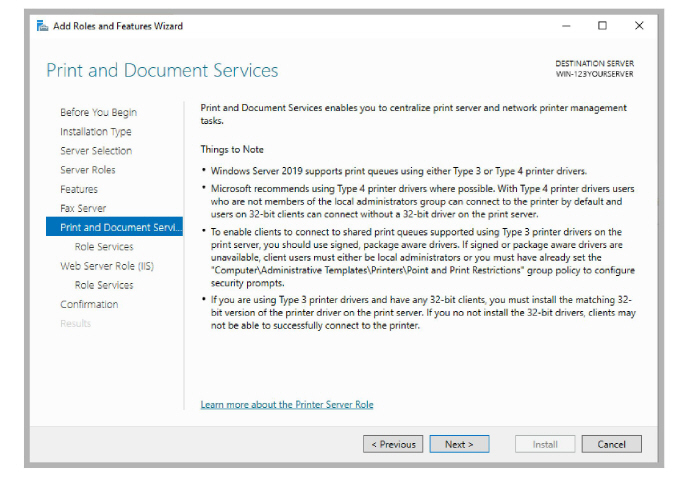Click the Results step entry
This screenshot has height=480, width=686.
click(x=75, y=324)
